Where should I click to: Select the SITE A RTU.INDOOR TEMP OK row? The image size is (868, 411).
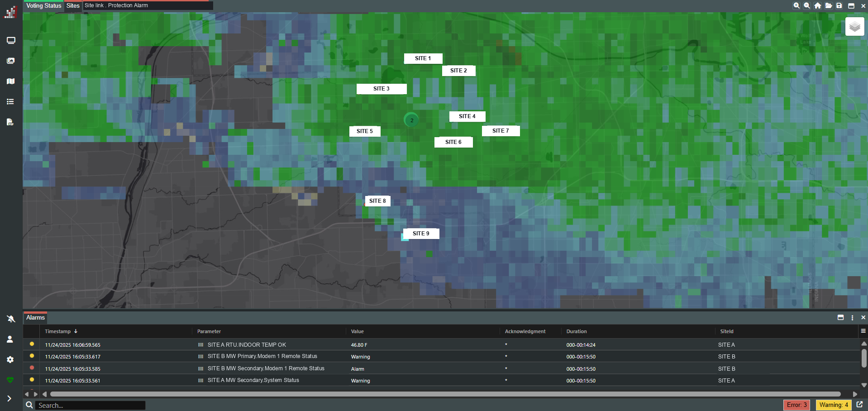(441, 344)
